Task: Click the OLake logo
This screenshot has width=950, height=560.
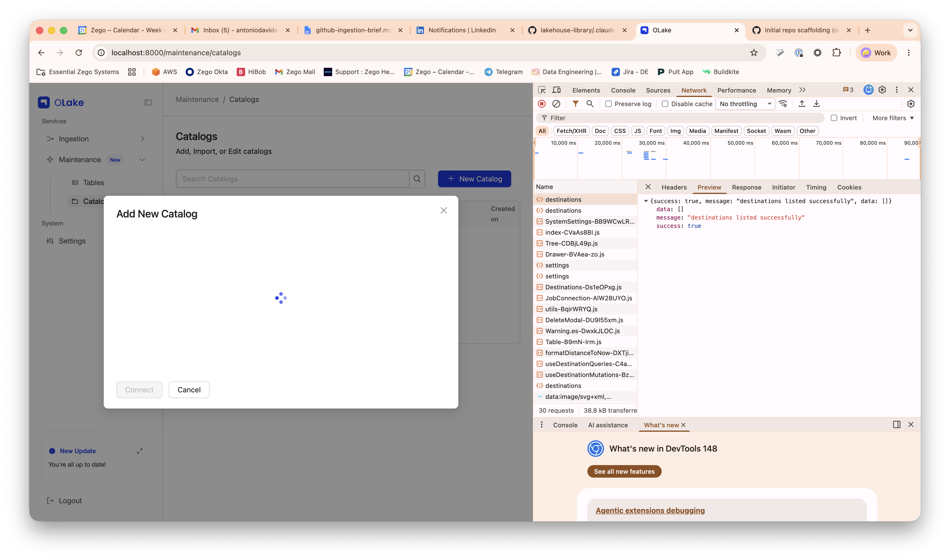Action: pyautogui.click(x=61, y=103)
